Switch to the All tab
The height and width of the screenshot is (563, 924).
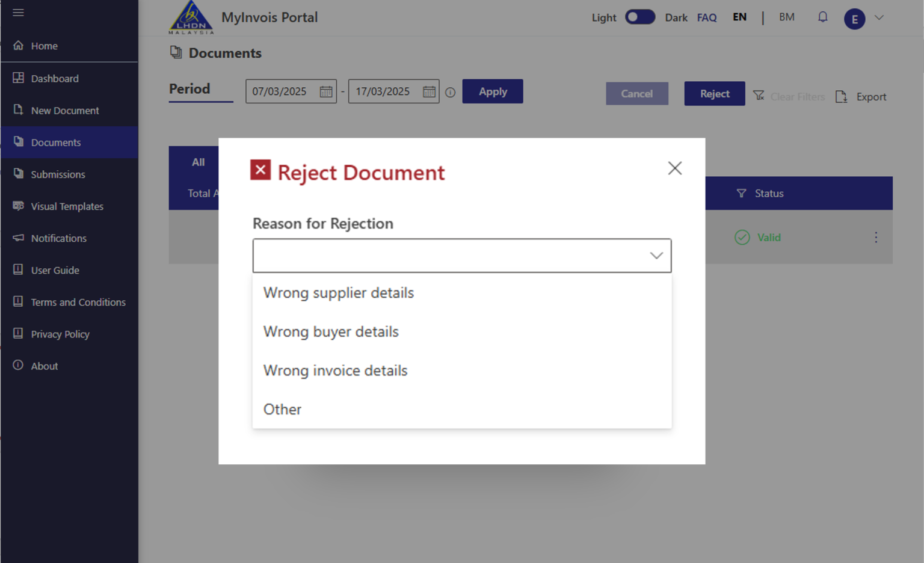[198, 162]
